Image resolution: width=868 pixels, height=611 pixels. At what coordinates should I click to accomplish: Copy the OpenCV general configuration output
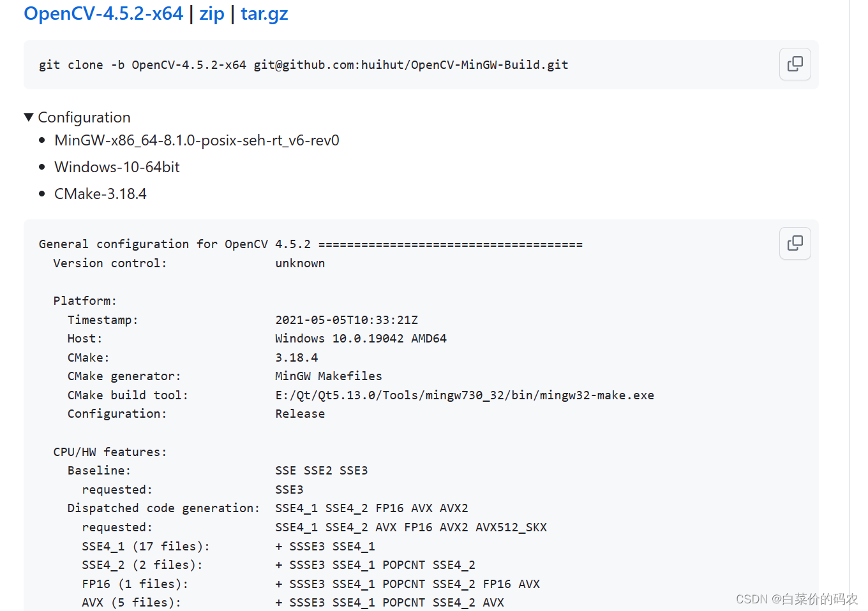(x=794, y=243)
